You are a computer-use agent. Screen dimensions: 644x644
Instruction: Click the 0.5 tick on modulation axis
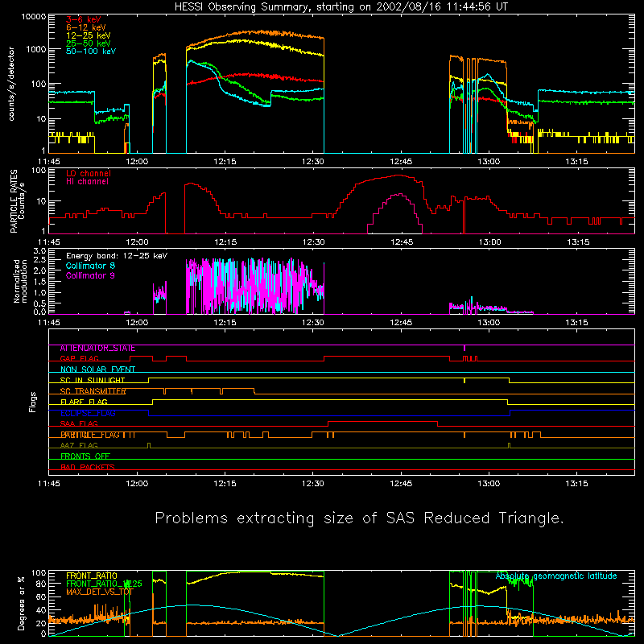39,303
